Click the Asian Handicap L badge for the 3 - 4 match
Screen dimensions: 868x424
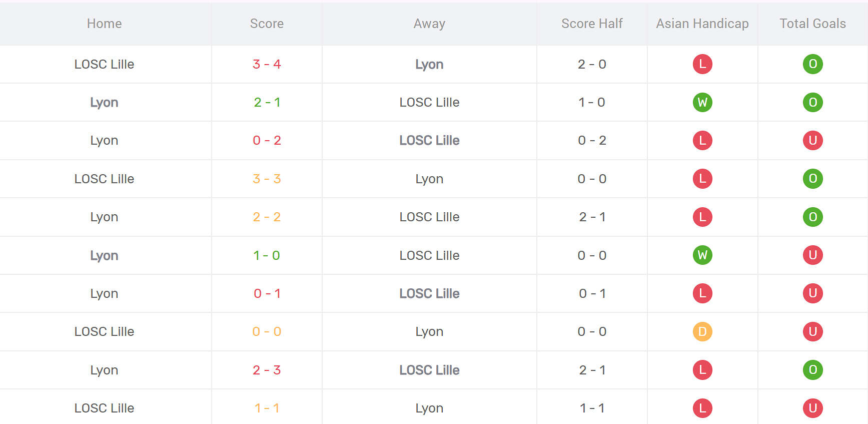(x=702, y=64)
